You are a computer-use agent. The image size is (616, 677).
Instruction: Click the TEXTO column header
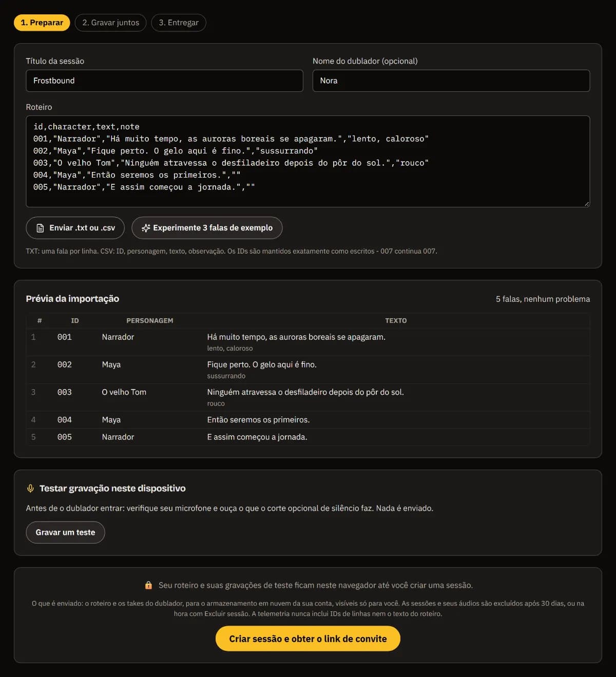click(396, 320)
